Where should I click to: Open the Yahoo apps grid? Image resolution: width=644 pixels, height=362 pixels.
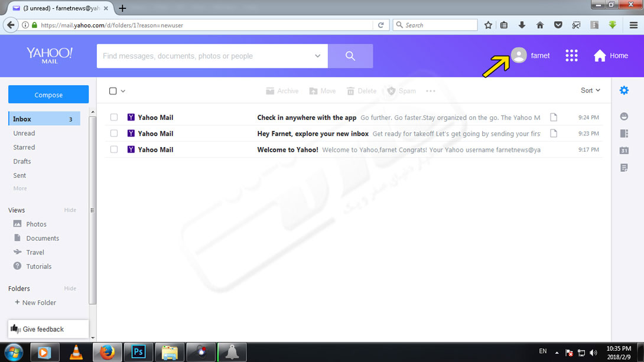[x=571, y=56]
